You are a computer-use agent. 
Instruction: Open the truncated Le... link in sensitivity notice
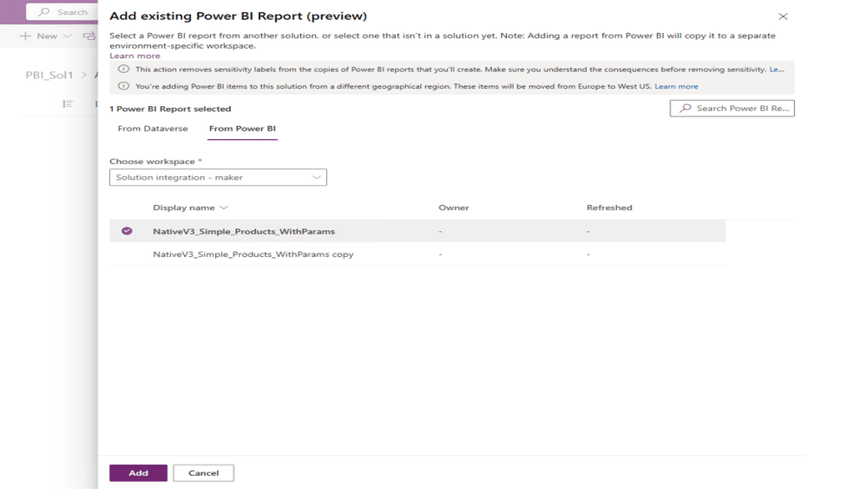(x=777, y=69)
